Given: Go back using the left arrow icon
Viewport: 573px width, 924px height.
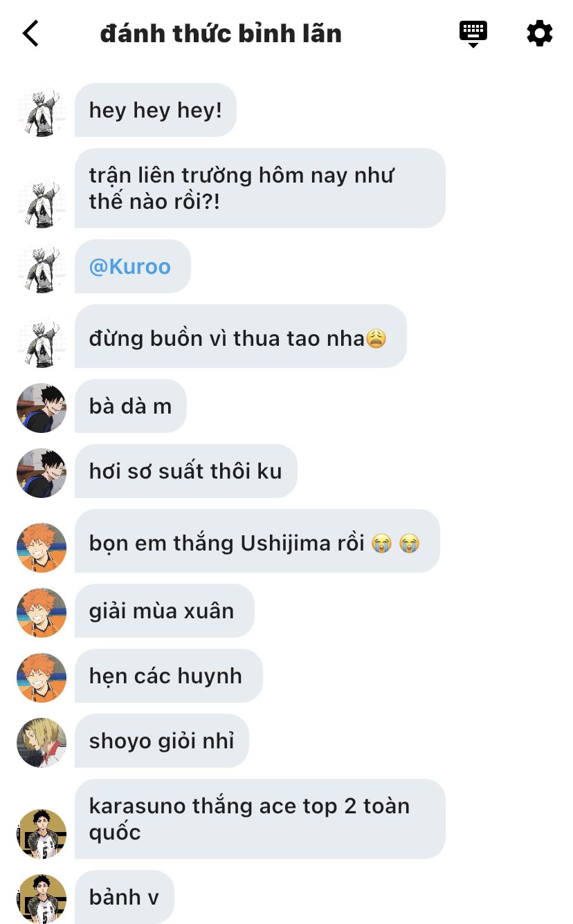Looking at the screenshot, I should (30, 33).
